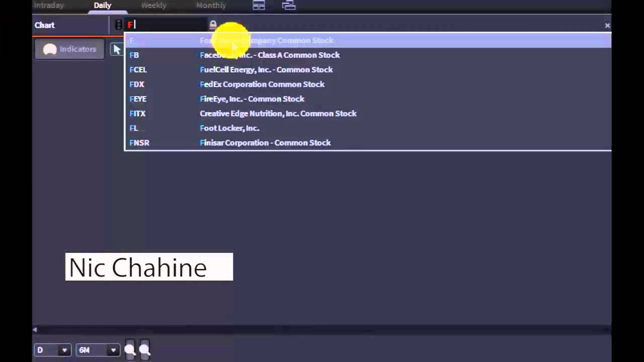Click the horizontal scrollbar left arrow
The image size is (644, 362).
(35, 330)
